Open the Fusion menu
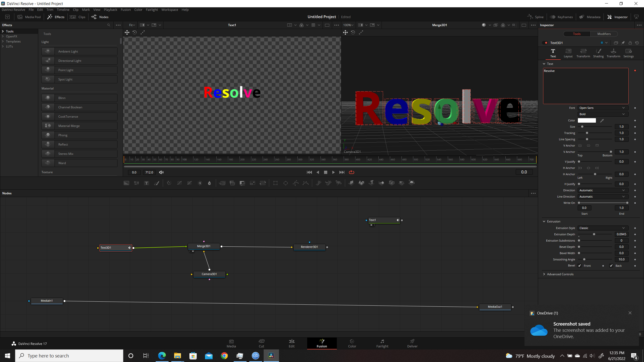 tap(126, 10)
